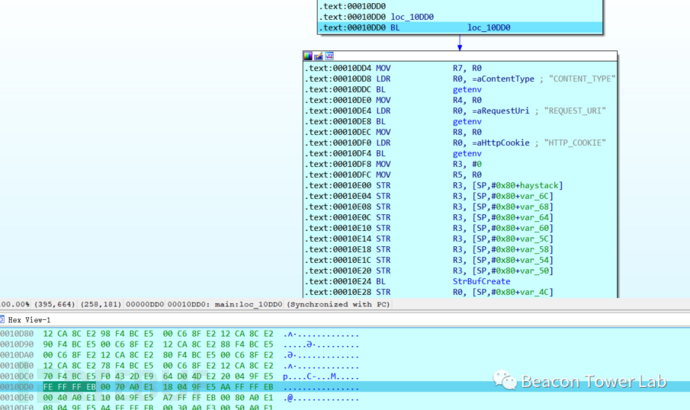Click the =aHttpCookie operand
The image size is (690, 410).
point(501,143)
